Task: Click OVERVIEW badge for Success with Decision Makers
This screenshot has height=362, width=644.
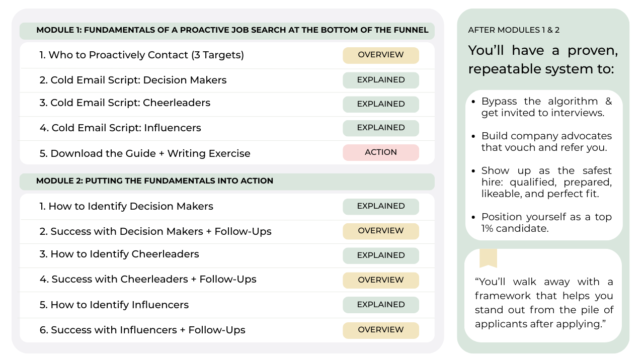Action: pyautogui.click(x=381, y=231)
